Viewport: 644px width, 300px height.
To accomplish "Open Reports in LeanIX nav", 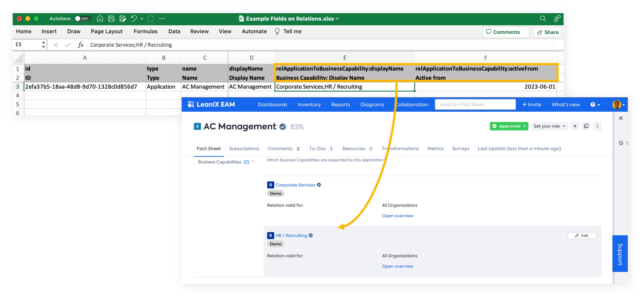I will coord(341,105).
